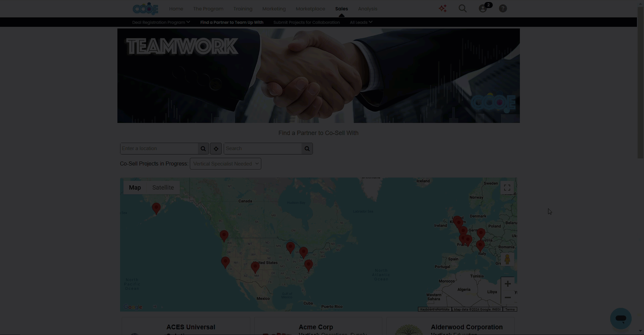Open the ACES Universal partner card

point(186,326)
